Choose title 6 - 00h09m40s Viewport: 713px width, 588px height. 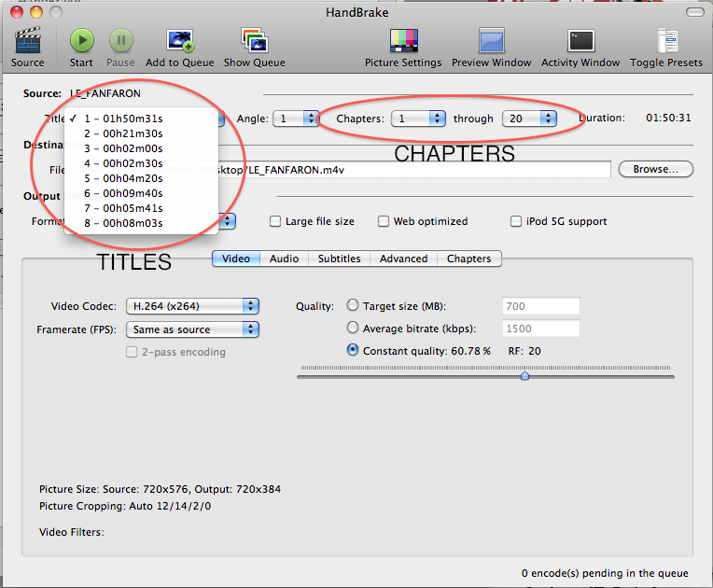[142, 193]
